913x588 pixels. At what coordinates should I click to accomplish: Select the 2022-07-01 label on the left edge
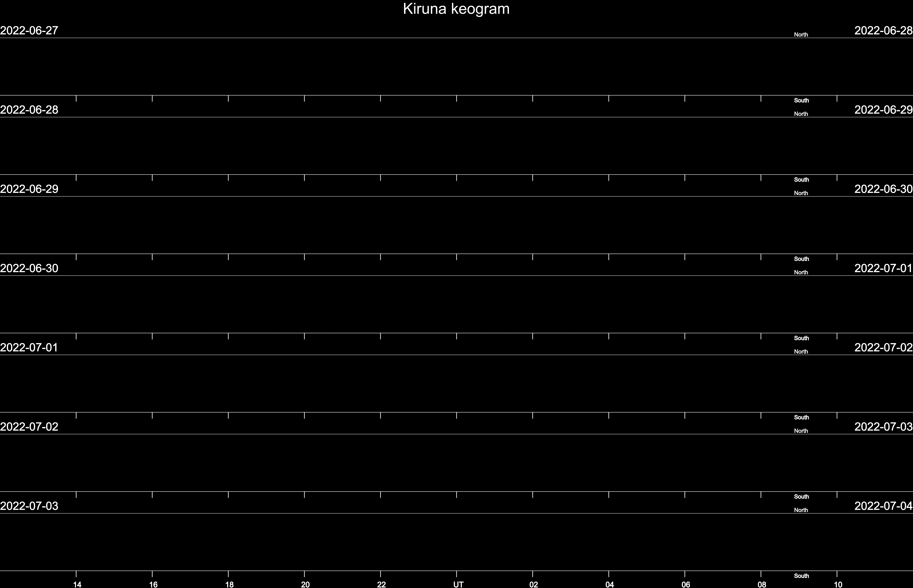click(x=29, y=347)
